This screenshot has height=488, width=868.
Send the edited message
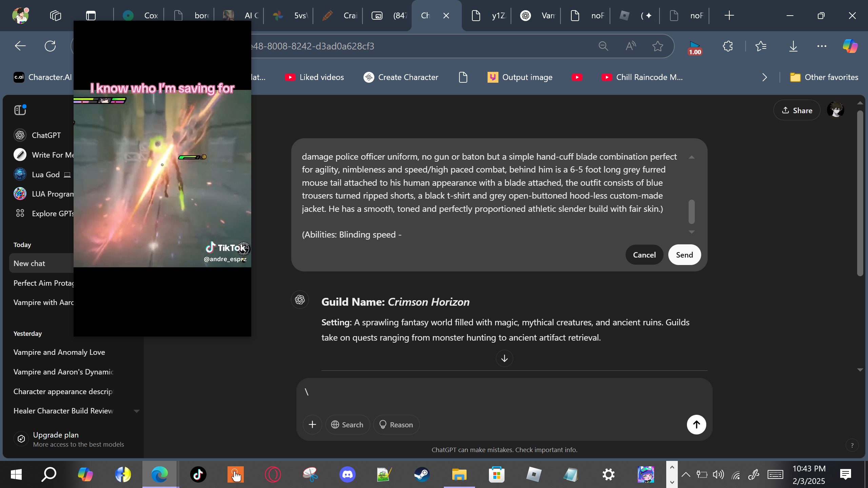point(684,255)
